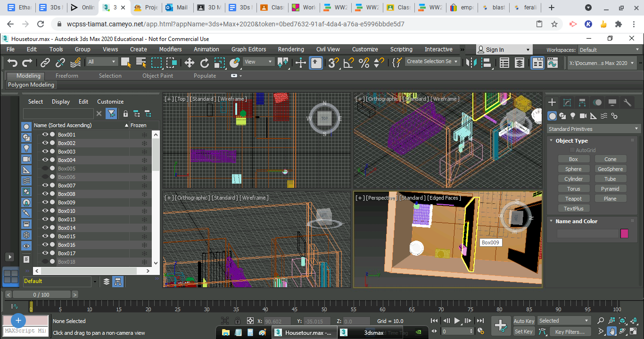Open the Scene Explorer Display menu
Viewport: 644px width, 339px height.
click(x=61, y=102)
